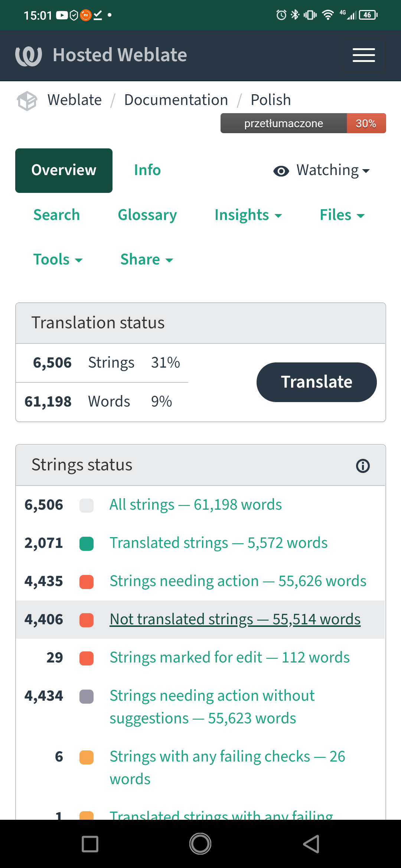Click green swatch beside Translated strings
This screenshot has width=401, height=868.
(x=87, y=544)
